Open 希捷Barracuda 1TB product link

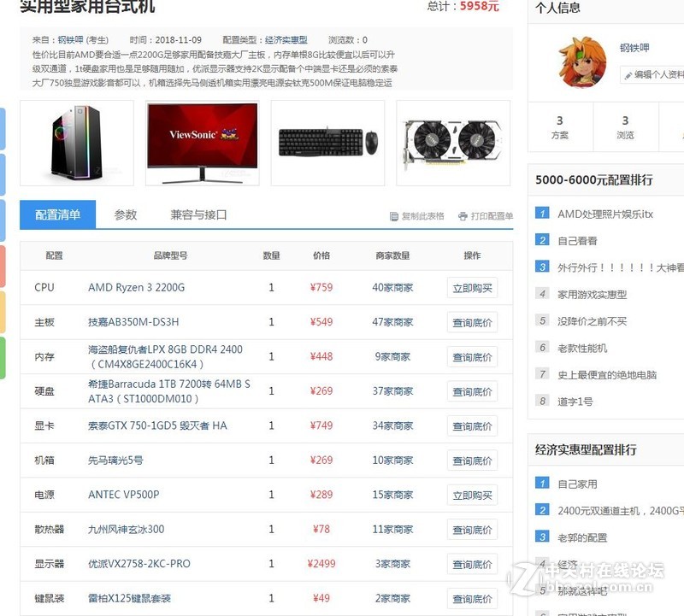tap(169, 391)
